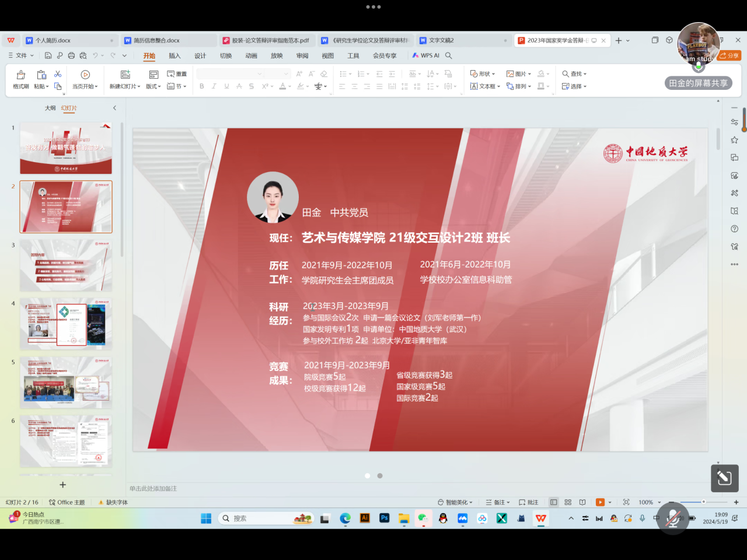Open the 插入 ribbon tab
This screenshot has width=747, height=560.
[174, 56]
